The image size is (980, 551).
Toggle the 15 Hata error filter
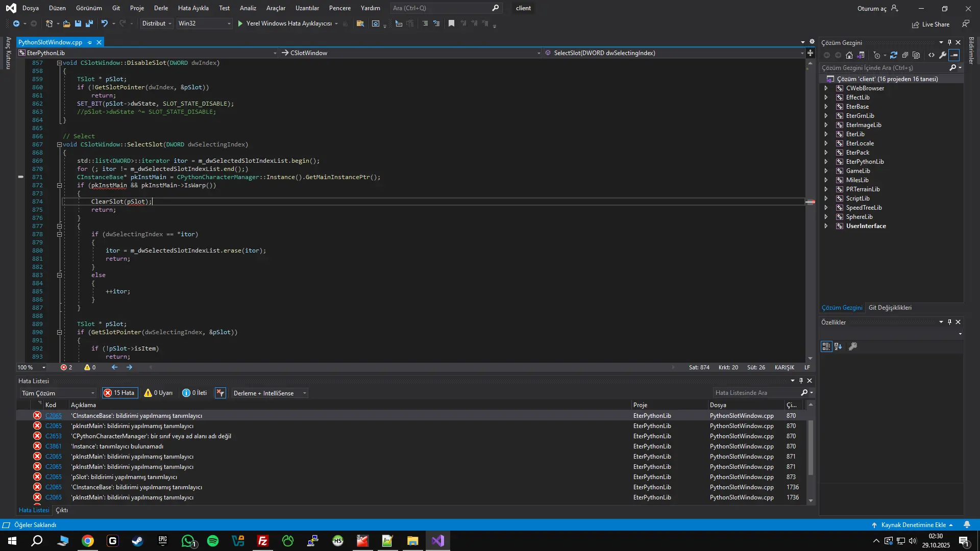[119, 393]
